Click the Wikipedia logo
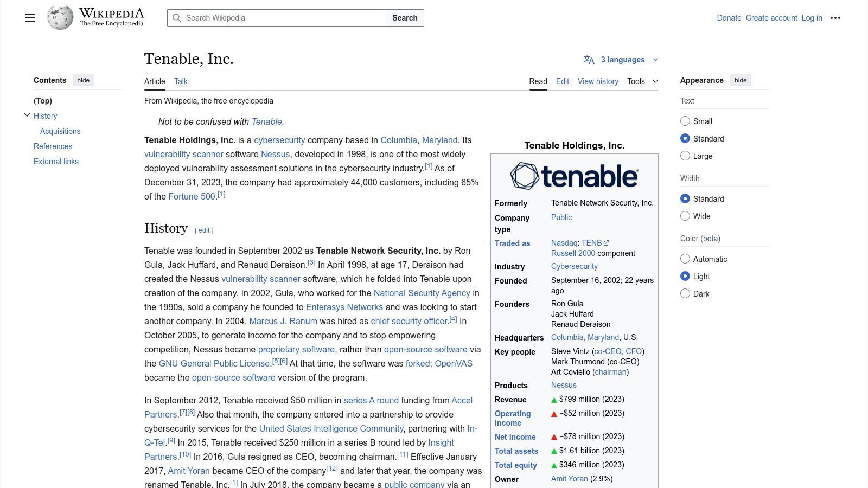The image size is (868, 488). click(61, 17)
